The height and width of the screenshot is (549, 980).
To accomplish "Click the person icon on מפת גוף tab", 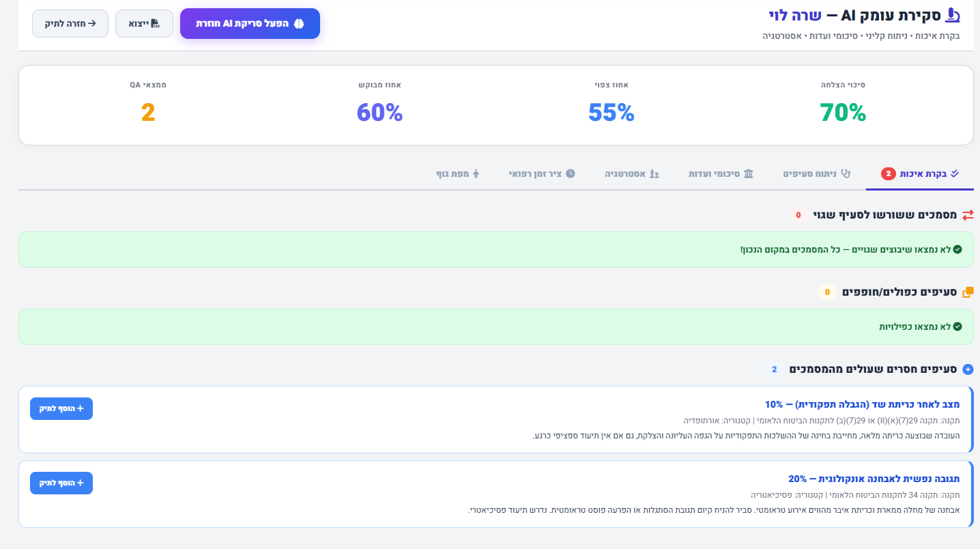I will click(x=476, y=173).
